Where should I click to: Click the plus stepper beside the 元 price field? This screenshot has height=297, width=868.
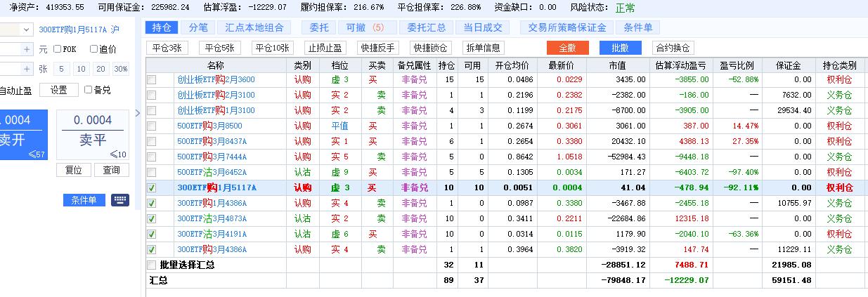coord(27,49)
